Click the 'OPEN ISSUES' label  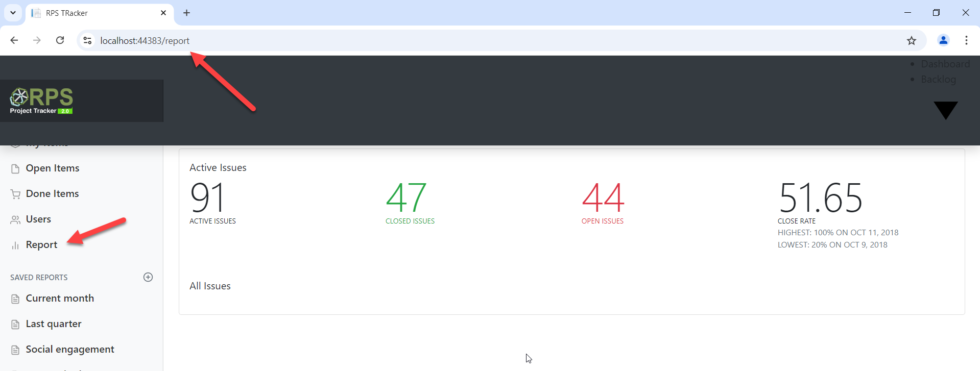[x=603, y=221]
